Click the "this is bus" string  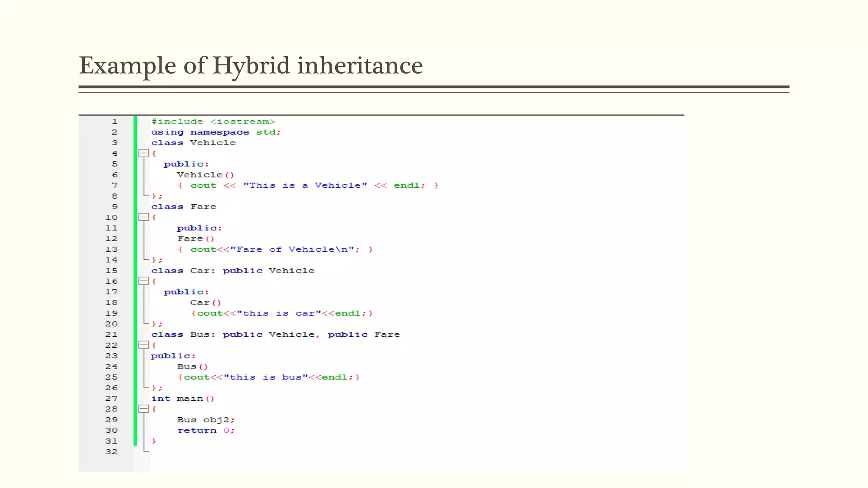266,377
